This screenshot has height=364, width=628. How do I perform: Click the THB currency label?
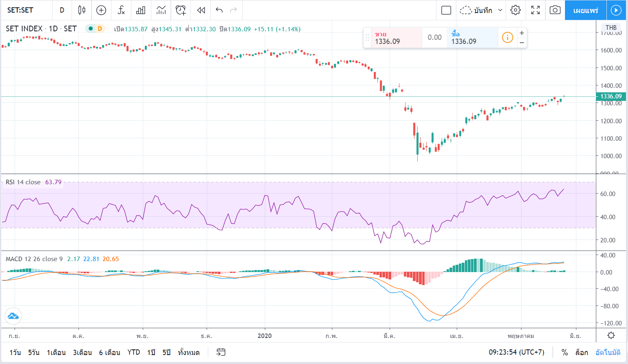(x=611, y=27)
